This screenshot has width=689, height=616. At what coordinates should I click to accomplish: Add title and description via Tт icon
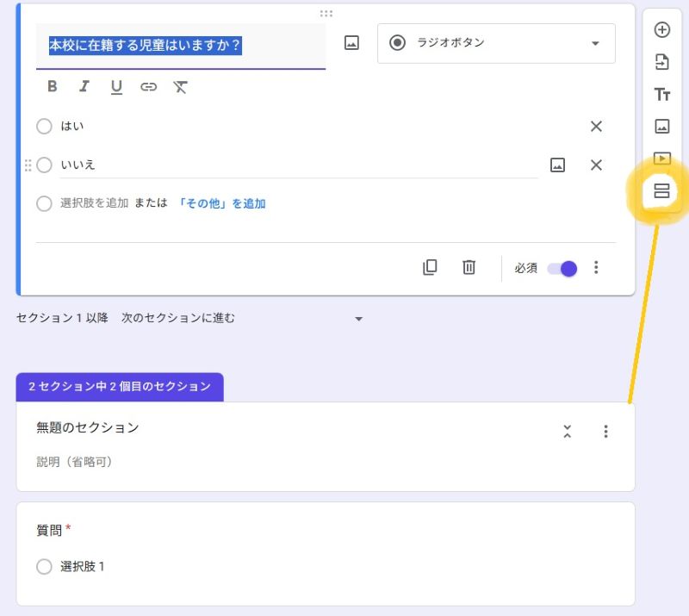point(661,94)
